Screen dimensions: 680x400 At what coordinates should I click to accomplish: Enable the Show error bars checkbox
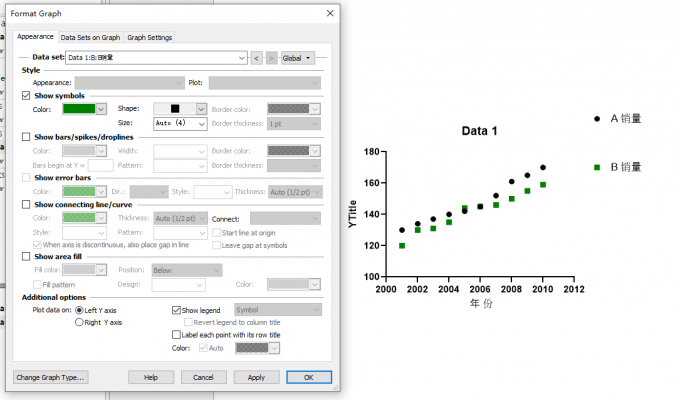click(x=26, y=177)
